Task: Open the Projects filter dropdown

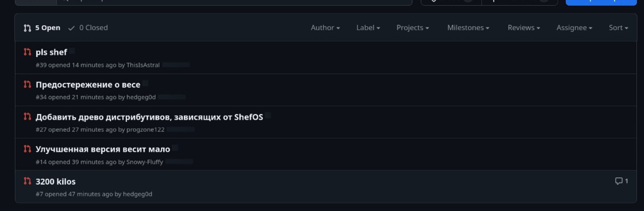Action: click(x=412, y=27)
